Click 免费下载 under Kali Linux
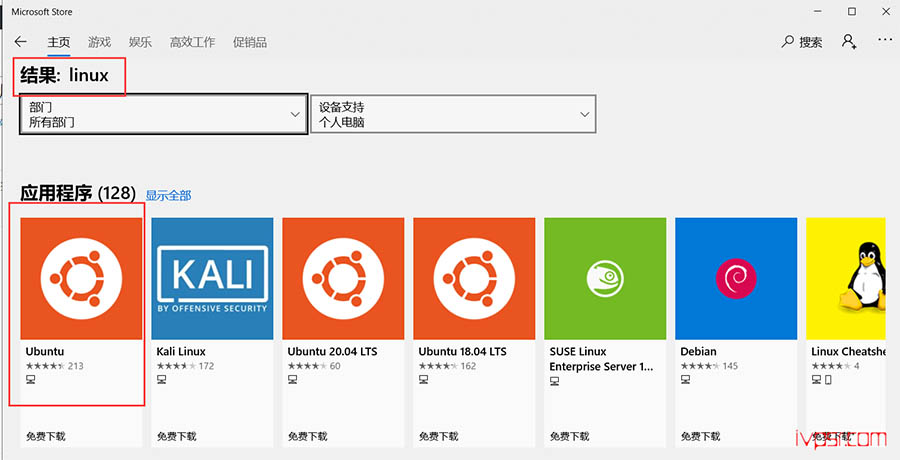 [x=177, y=436]
